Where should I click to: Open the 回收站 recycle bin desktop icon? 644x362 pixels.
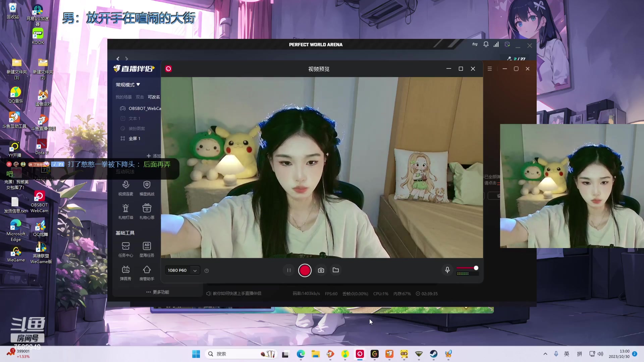point(13,11)
